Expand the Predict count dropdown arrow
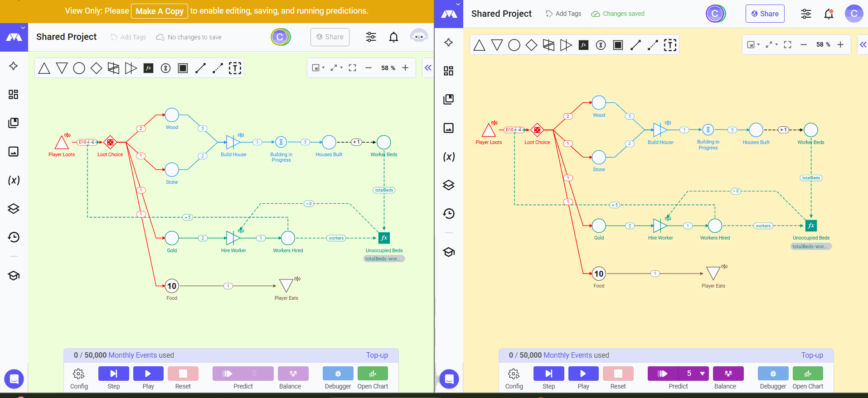Screen dimensions: 868x398 703,374
